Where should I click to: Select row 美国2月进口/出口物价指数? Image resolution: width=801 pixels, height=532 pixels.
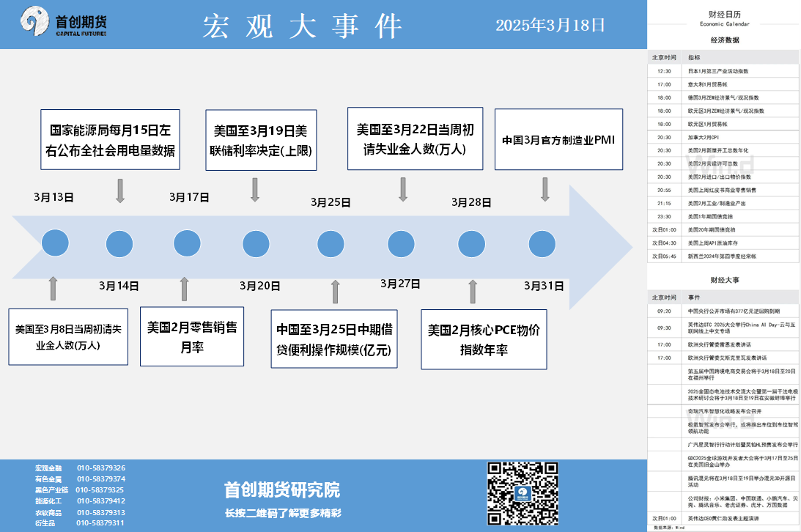(723, 177)
